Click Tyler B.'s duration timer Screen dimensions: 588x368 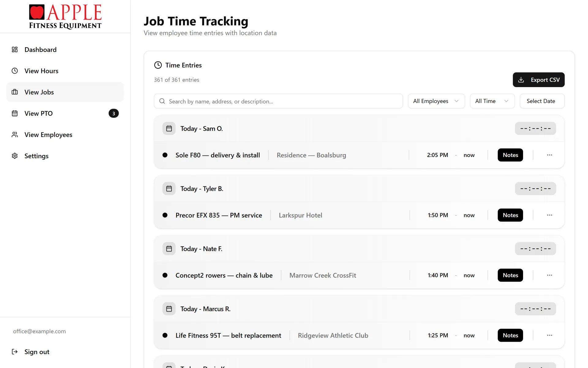(535, 189)
